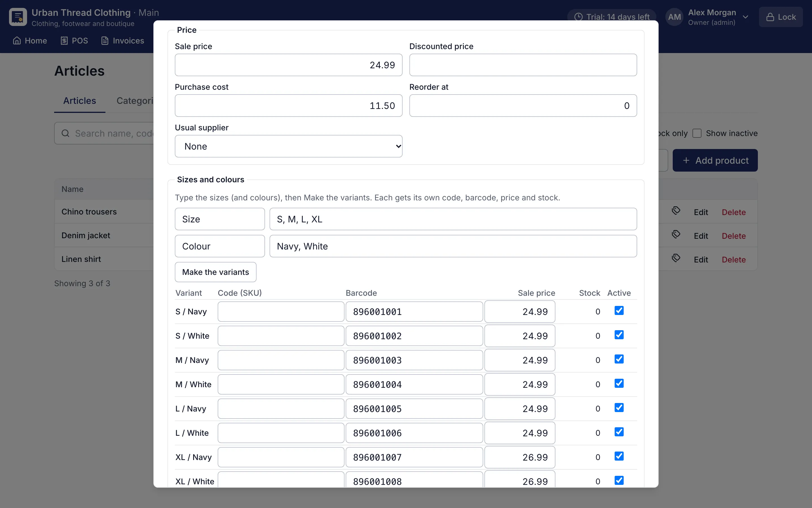Click the S, M, L, XL values field
Image resolution: width=812 pixels, height=508 pixels.
[453, 219]
